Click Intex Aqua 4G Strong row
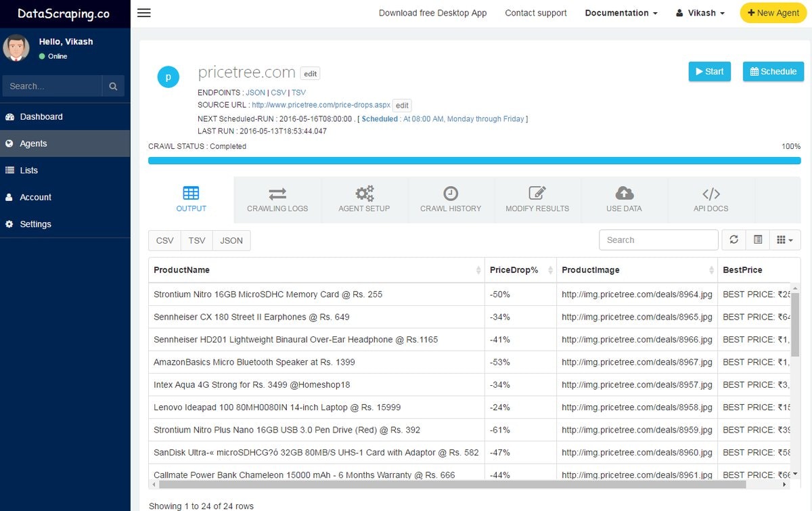 click(470, 384)
